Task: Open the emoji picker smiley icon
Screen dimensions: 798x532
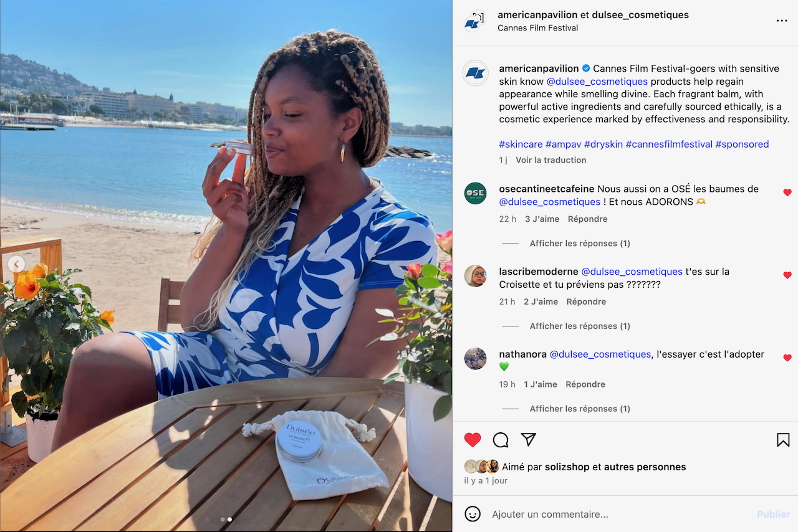Action: [x=473, y=514]
